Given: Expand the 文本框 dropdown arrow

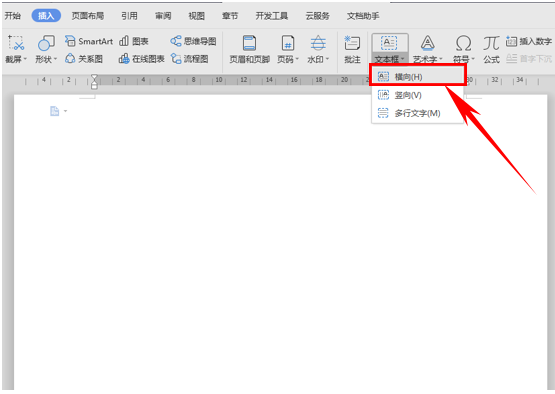Looking at the screenshot, I should click(x=403, y=59).
